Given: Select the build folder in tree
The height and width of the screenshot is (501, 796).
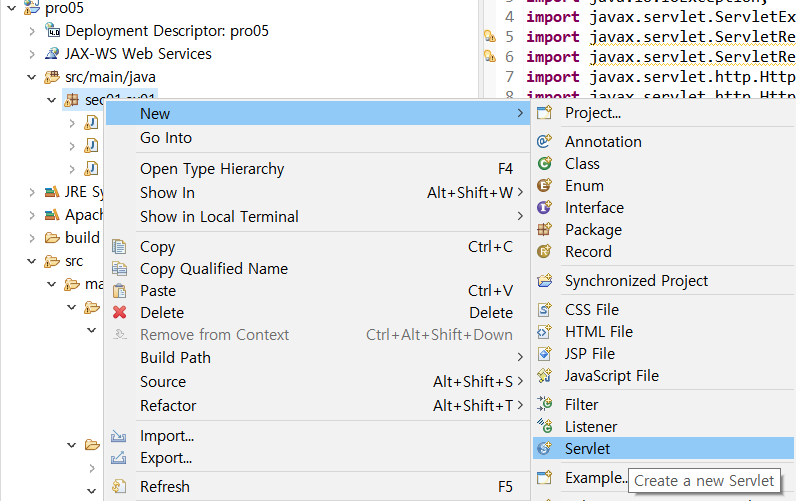Looking at the screenshot, I should click(82, 238).
